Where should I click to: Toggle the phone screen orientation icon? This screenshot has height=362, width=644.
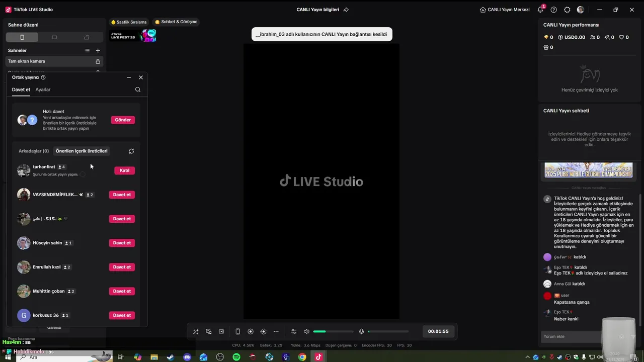[237, 331]
